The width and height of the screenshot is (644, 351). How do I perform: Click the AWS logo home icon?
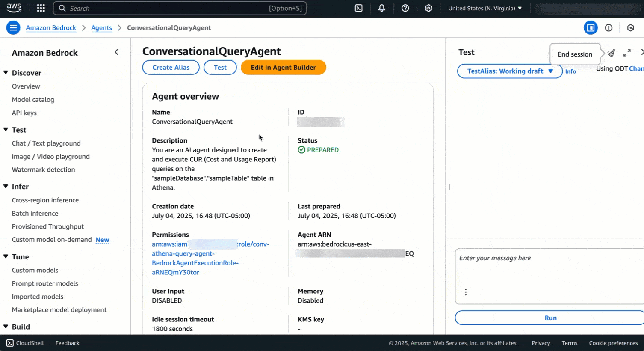pyautogui.click(x=14, y=8)
